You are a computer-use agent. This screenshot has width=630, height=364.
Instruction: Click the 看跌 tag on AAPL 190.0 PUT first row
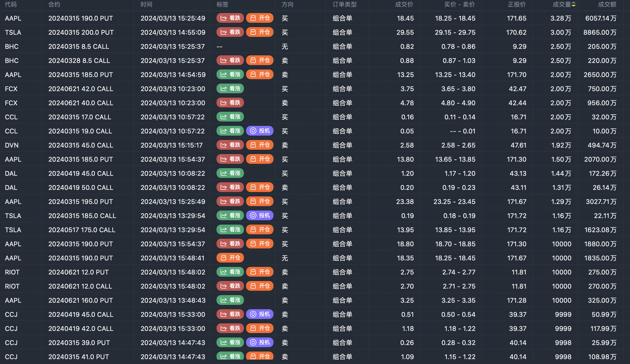(x=230, y=18)
